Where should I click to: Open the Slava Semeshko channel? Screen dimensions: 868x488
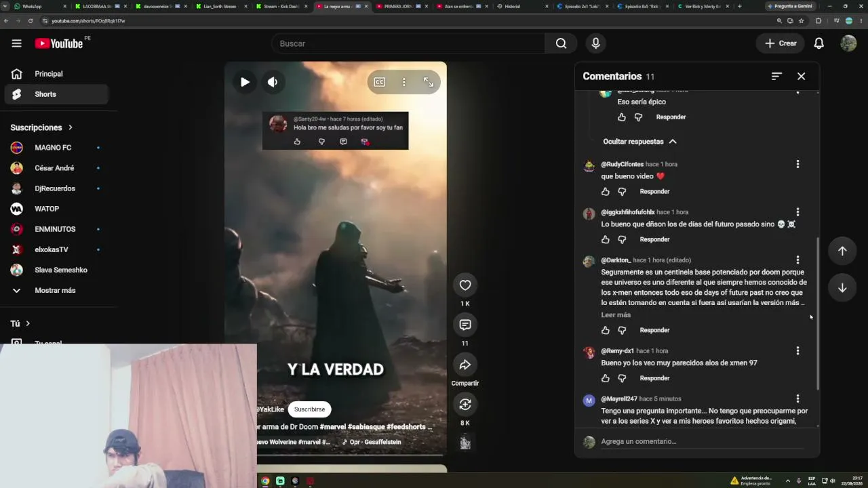(56, 270)
